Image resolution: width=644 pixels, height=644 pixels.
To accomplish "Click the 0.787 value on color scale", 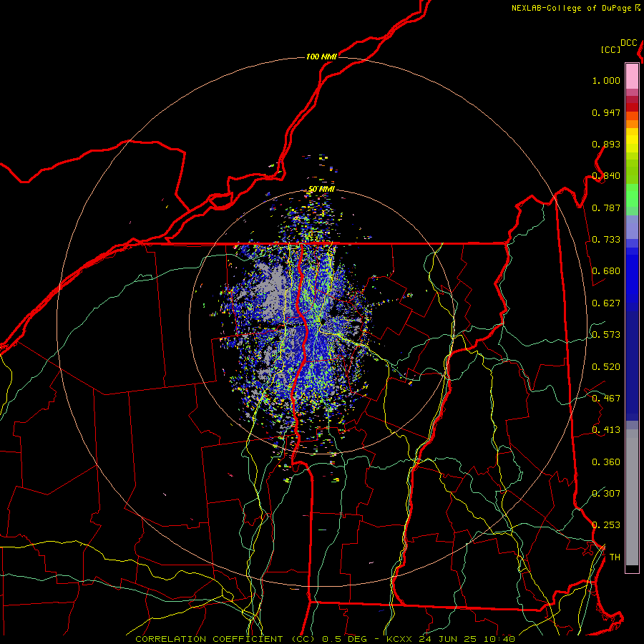I will [x=606, y=208].
